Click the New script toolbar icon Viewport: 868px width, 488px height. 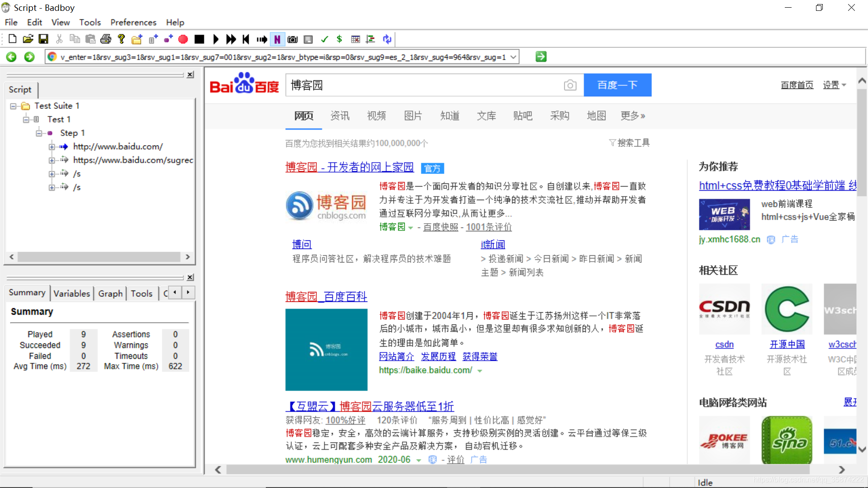tap(13, 39)
